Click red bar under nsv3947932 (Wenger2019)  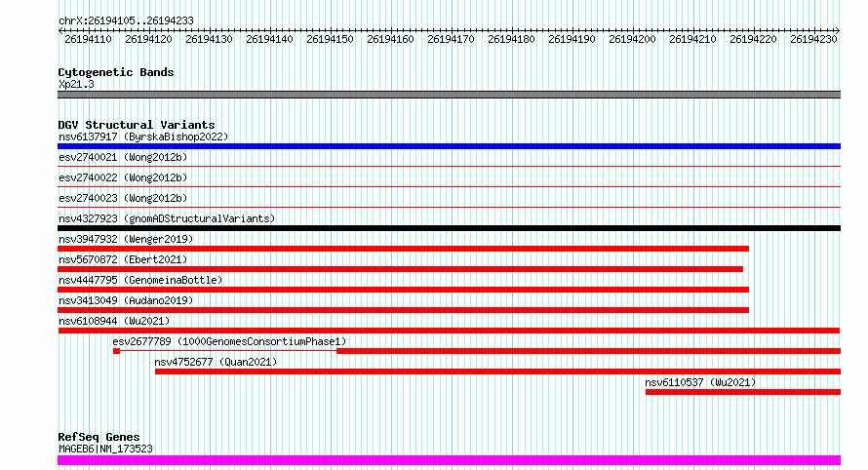403,249
